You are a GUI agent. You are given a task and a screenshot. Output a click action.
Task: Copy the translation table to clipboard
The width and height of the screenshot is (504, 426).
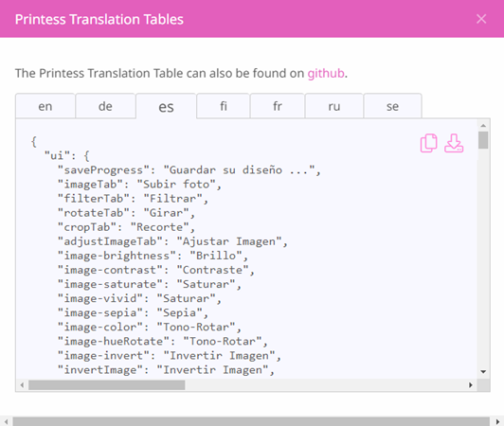[x=428, y=143]
